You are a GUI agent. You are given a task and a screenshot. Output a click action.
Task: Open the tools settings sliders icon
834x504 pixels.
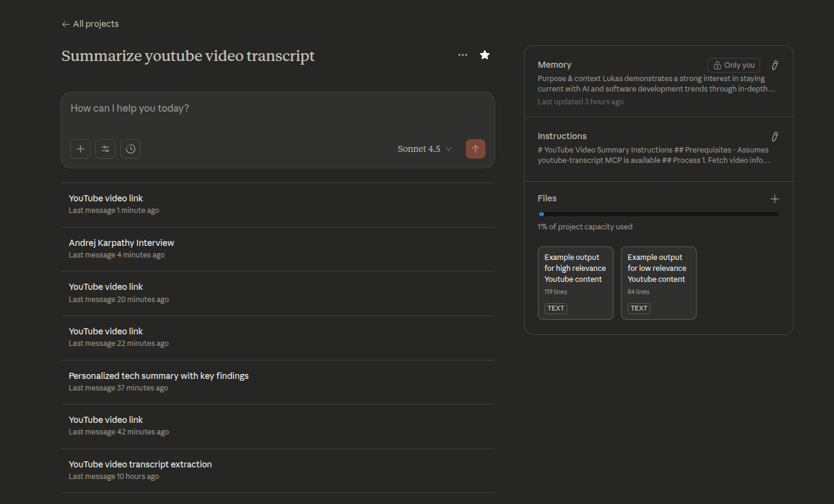coord(105,149)
